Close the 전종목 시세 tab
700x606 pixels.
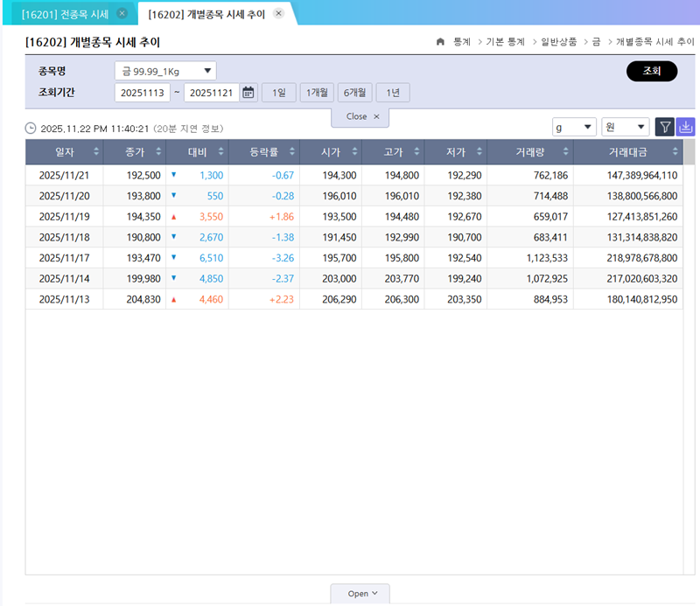122,13
